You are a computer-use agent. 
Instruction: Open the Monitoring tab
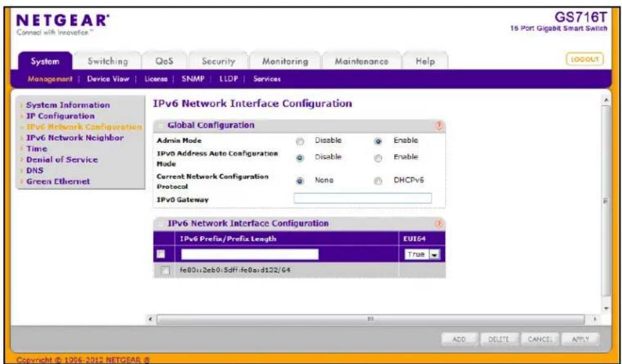pyautogui.click(x=285, y=61)
